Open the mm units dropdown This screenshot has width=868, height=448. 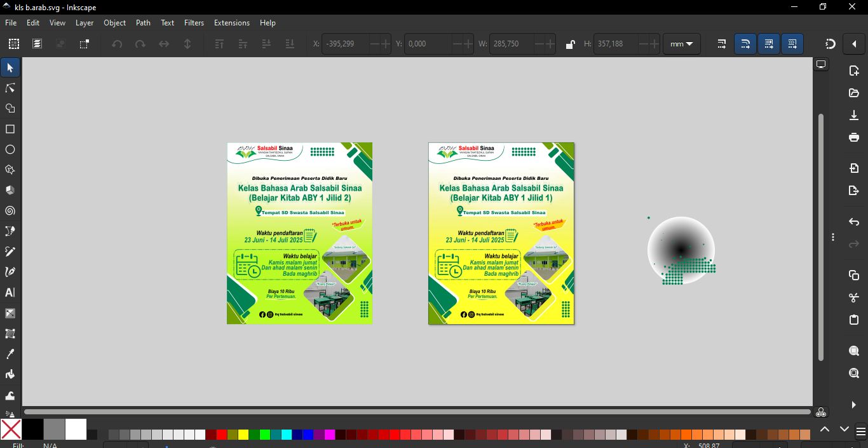click(x=682, y=44)
